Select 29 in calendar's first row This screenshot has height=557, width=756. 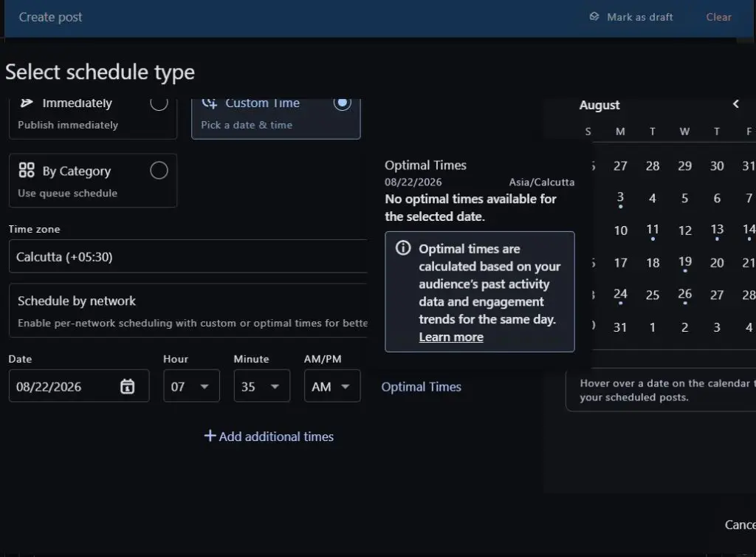pos(684,166)
